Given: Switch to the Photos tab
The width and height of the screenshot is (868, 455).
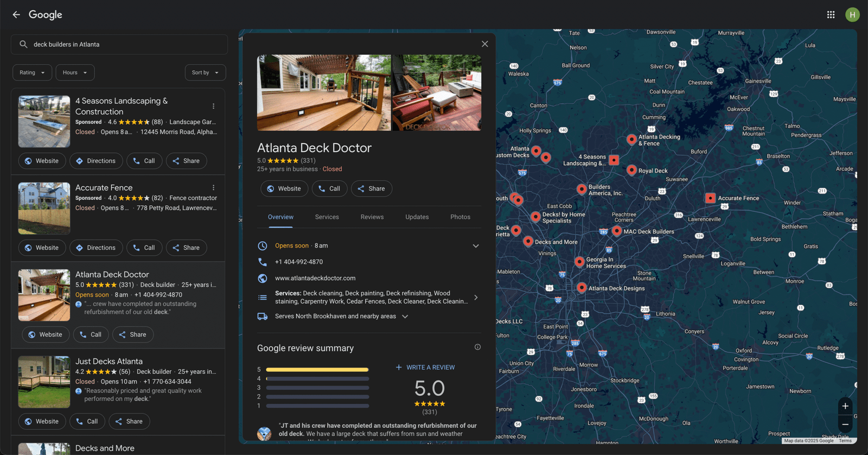Looking at the screenshot, I should pos(460,217).
